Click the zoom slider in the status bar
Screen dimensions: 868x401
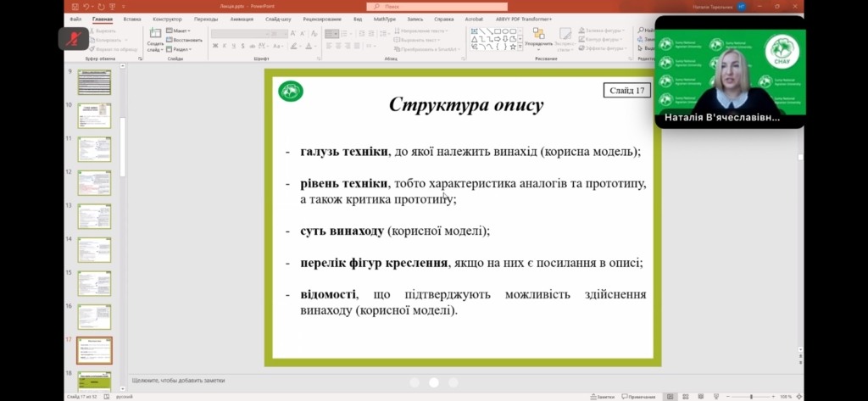point(750,396)
